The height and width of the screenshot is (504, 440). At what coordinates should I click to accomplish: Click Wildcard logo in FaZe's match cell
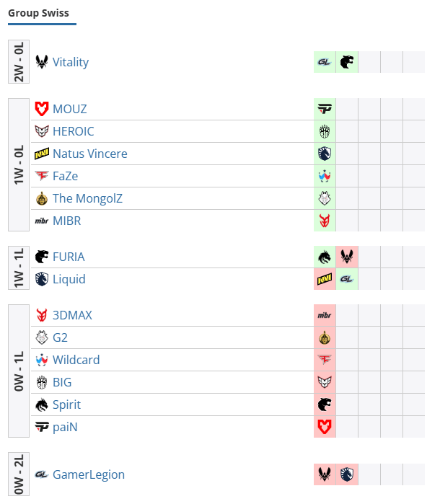[x=325, y=176]
